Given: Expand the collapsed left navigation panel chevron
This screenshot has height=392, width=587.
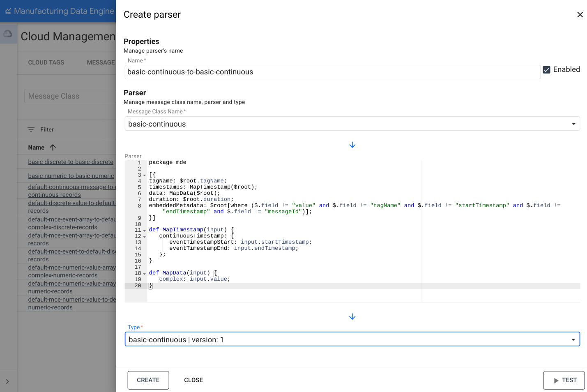Looking at the screenshot, I should coord(8,380).
